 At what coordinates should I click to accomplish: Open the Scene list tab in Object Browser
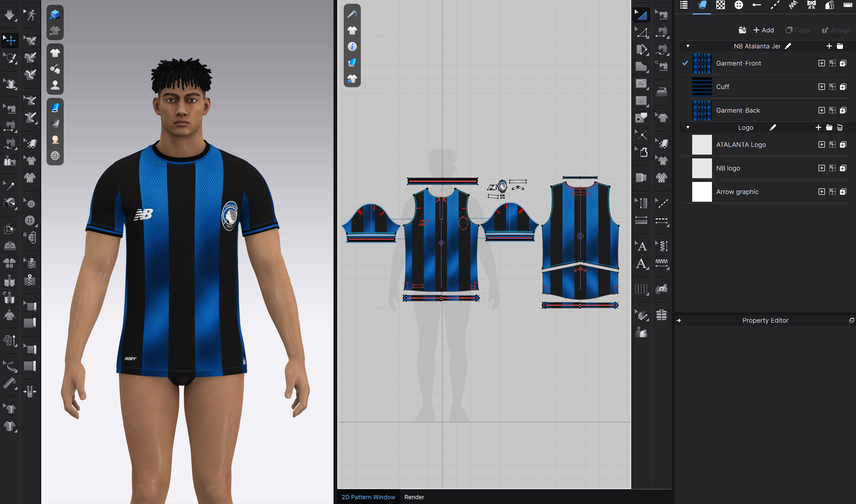tap(683, 5)
